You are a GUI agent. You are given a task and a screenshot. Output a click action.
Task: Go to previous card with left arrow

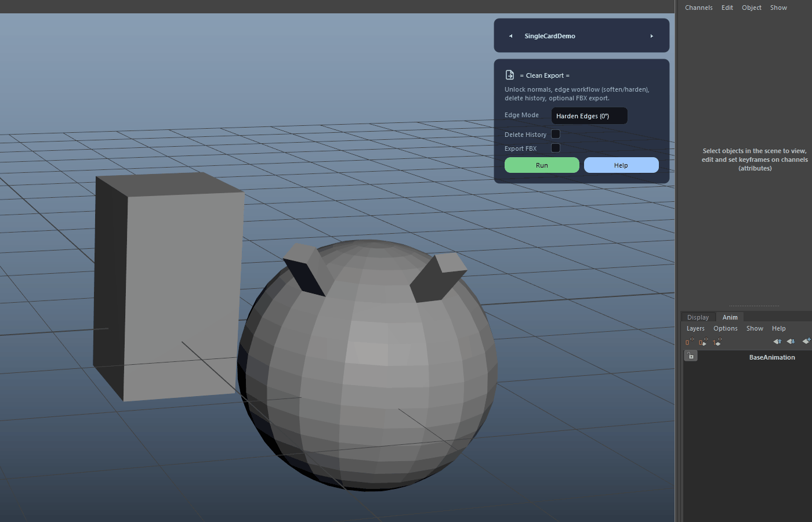511,36
